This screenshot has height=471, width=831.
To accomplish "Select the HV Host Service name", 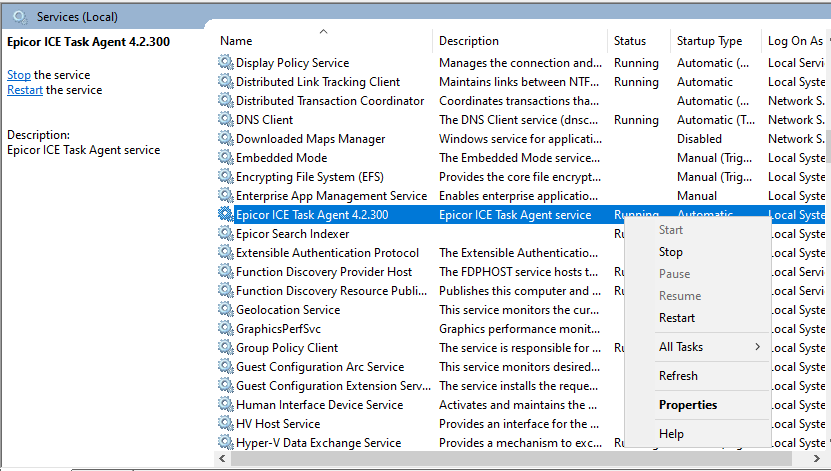I will (278, 424).
